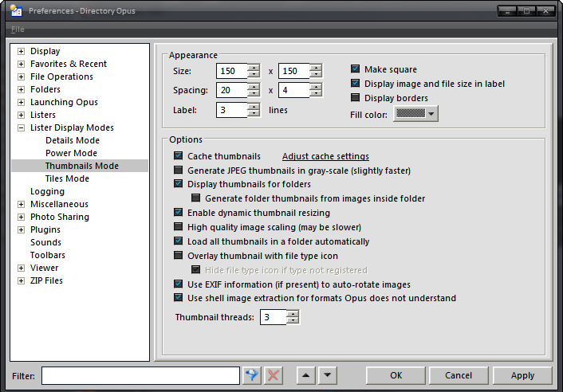Click the Size width field showing 150
This screenshot has height=392, width=563.
click(x=231, y=71)
